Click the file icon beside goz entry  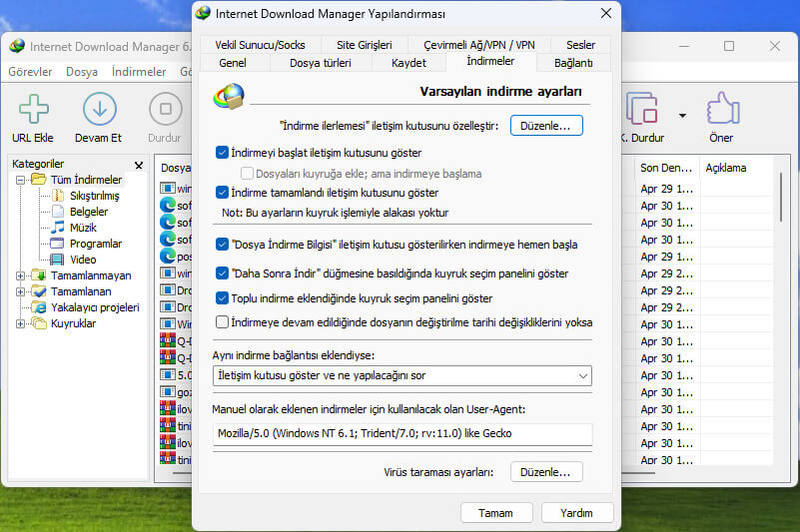click(168, 391)
